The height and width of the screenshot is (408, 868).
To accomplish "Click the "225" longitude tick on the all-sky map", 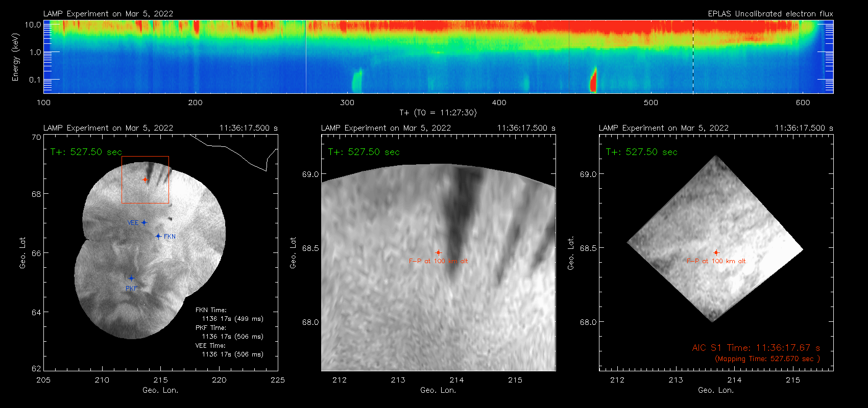I will point(278,380).
